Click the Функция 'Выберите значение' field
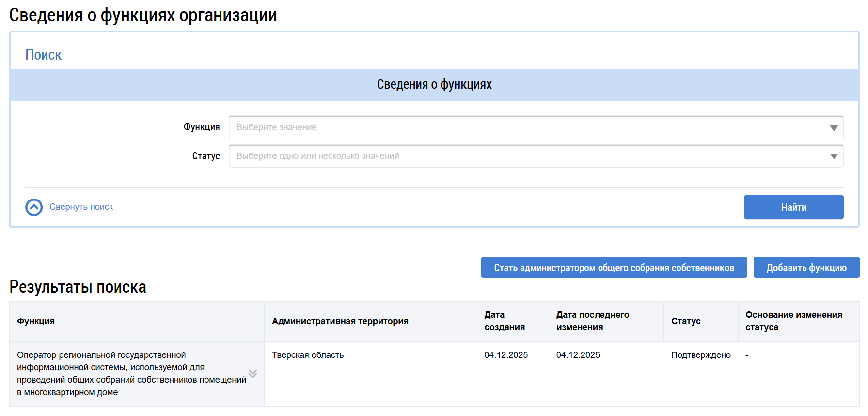The width and height of the screenshot is (868, 416). coord(528,127)
